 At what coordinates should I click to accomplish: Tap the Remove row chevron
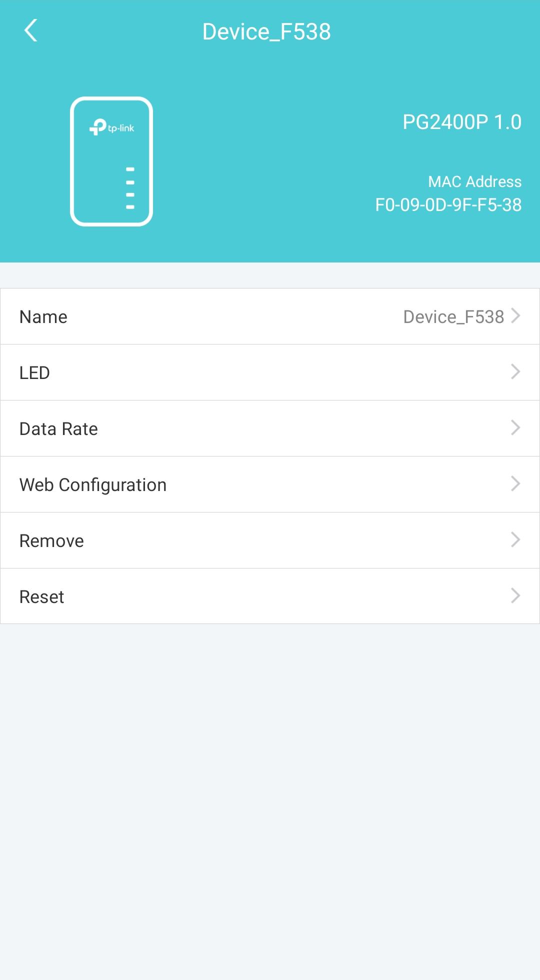(x=516, y=540)
